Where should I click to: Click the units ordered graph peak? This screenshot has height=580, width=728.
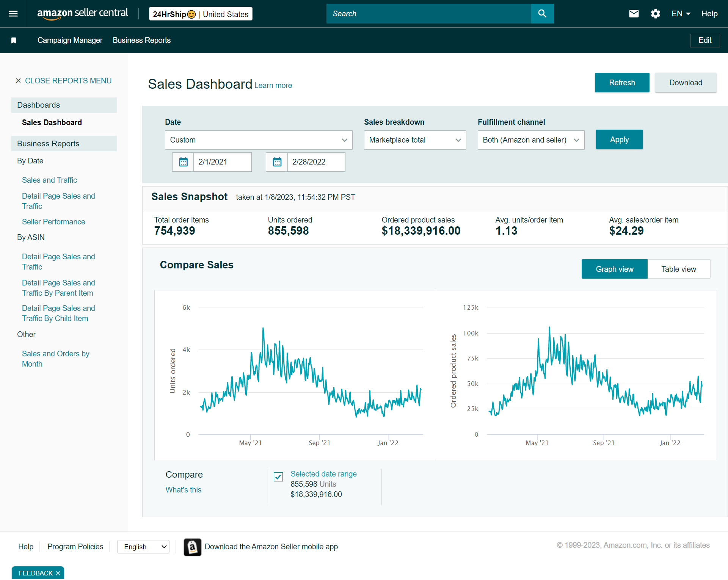263,328
